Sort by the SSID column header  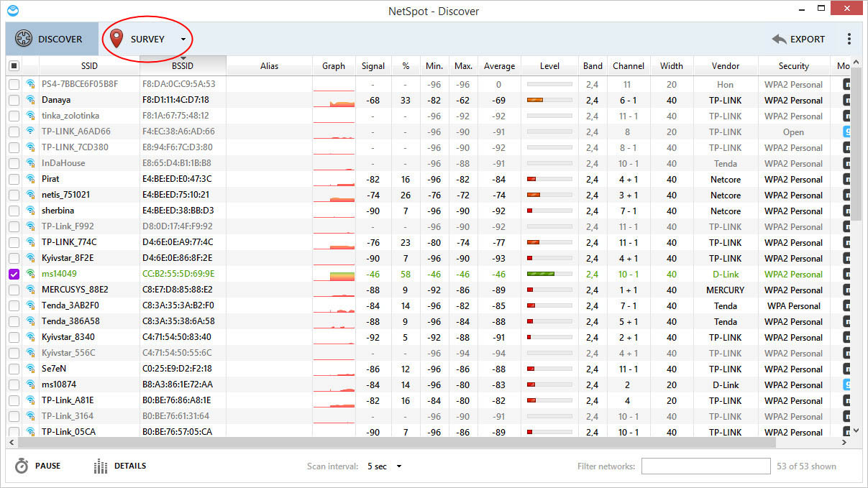(89, 65)
